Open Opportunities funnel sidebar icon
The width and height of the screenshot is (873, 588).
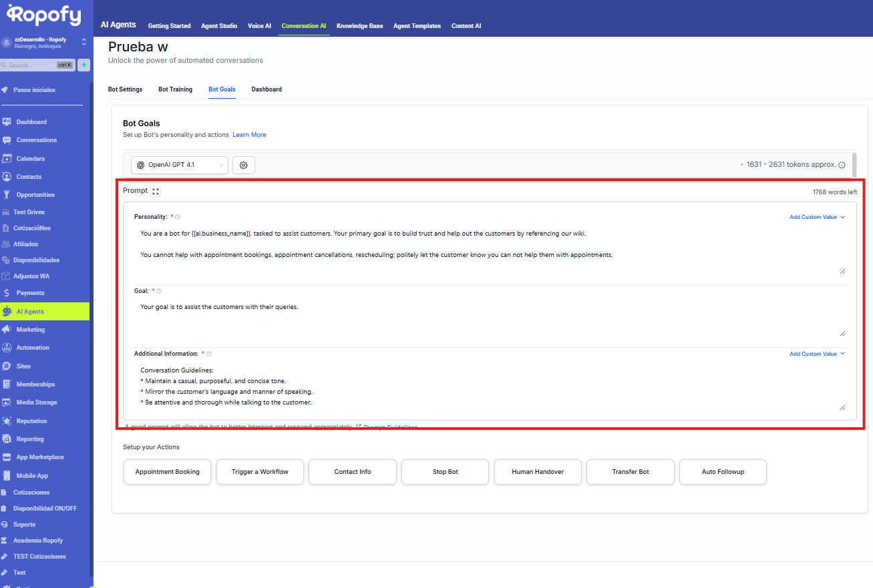coord(7,195)
